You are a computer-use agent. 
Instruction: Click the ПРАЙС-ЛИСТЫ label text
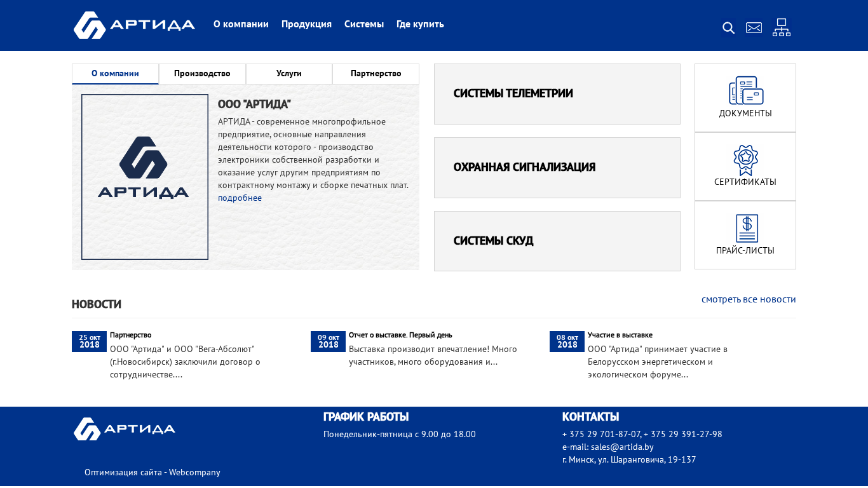[745, 251]
